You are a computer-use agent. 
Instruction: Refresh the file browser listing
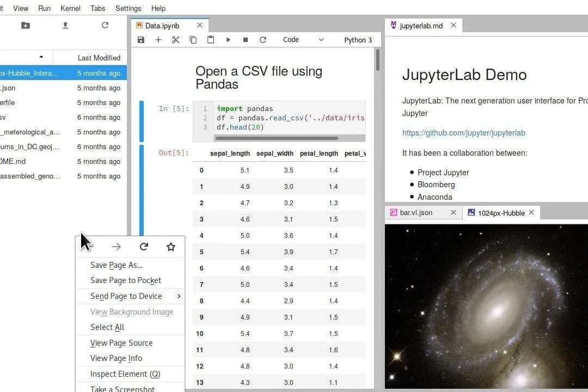coord(105,25)
